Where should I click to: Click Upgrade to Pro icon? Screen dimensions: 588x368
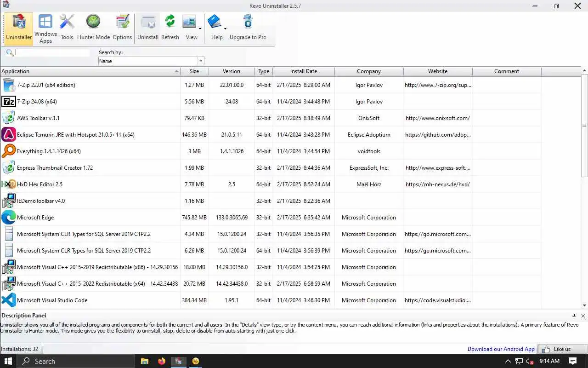click(248, 29)
